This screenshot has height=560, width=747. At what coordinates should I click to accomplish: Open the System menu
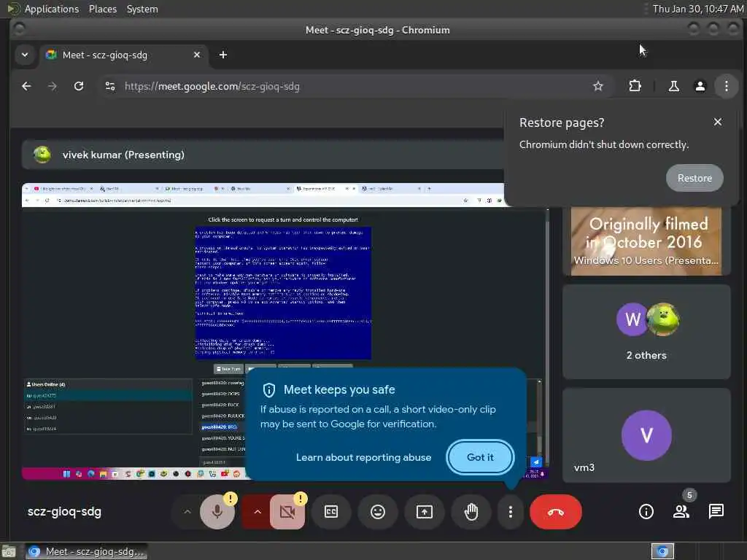click(142, 9)
